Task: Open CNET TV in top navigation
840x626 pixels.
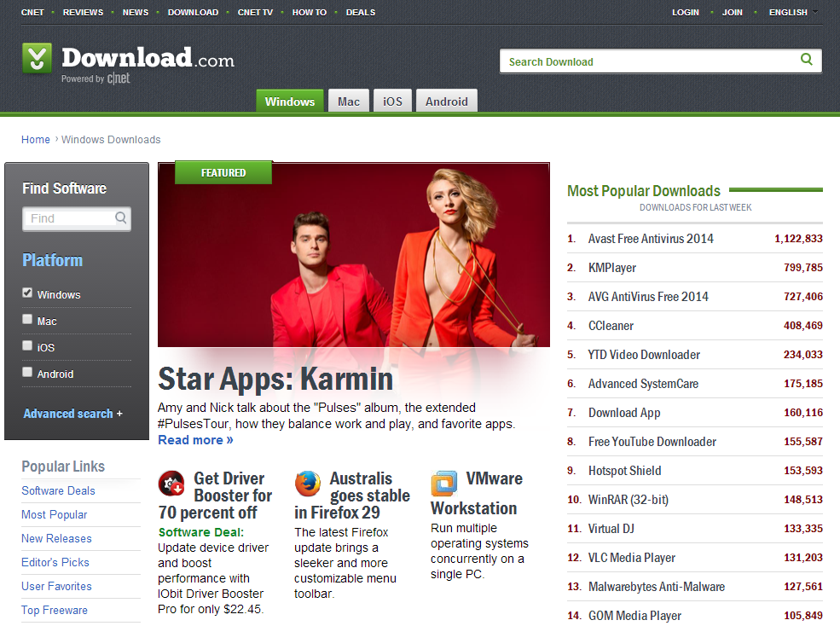Action: point(255,12)
